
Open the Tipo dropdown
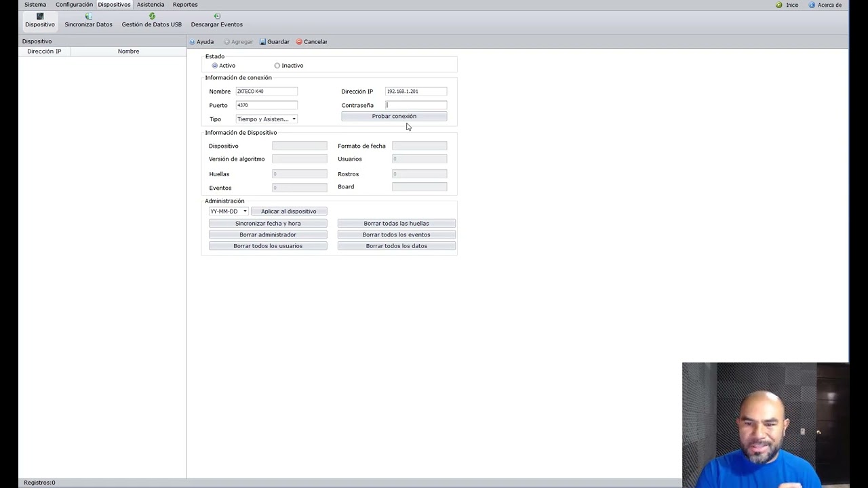(267, 119)
